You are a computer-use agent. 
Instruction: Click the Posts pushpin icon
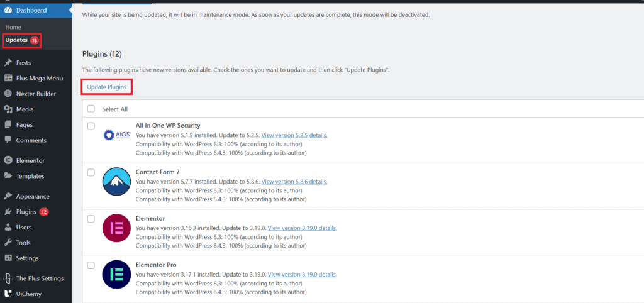pos(8,63)
